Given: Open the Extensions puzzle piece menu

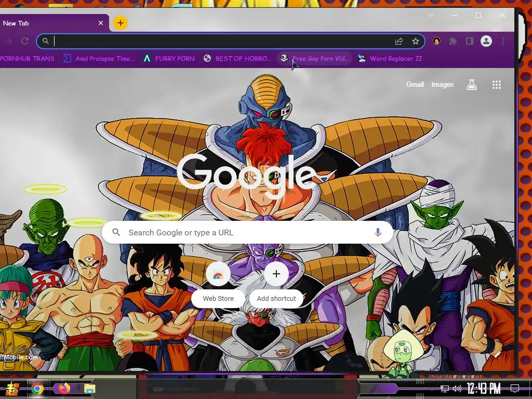Looking at the screenshot, I should (453, 42).
